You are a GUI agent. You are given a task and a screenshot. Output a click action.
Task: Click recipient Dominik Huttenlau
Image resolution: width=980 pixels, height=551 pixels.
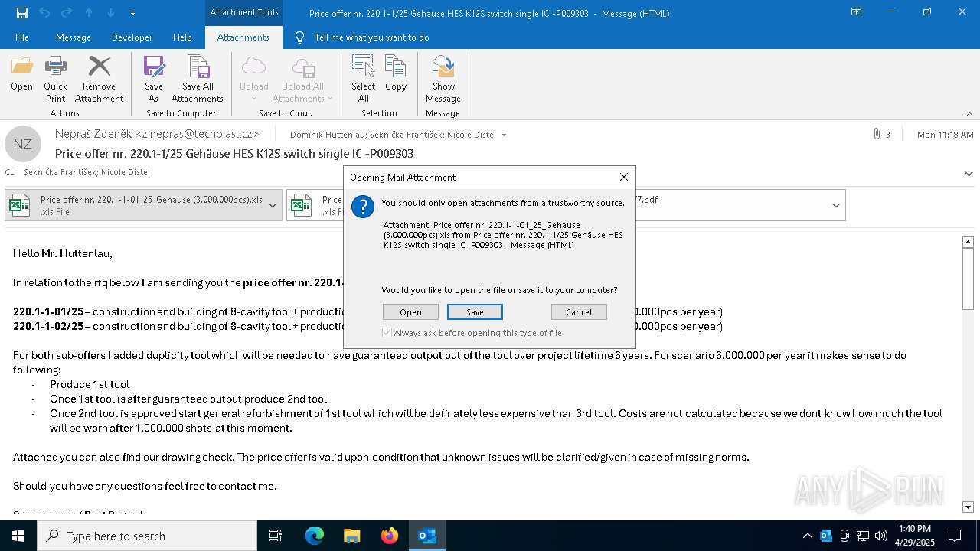click(328, 135)
